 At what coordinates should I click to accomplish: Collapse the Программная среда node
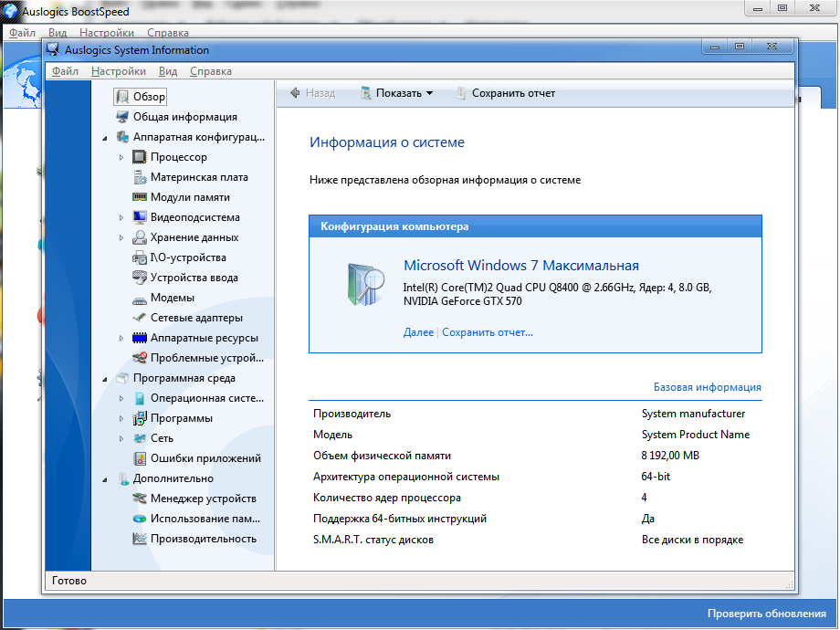pos(105,379)
